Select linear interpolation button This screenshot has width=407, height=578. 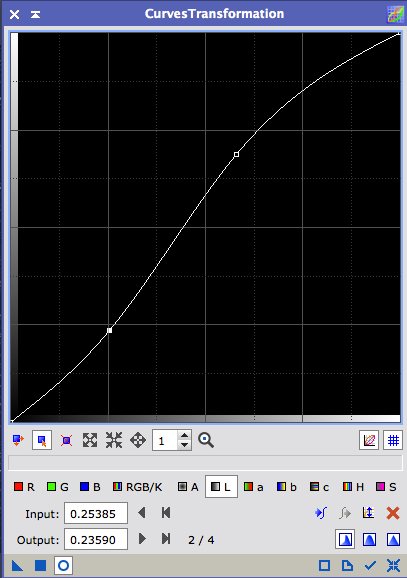393,540
